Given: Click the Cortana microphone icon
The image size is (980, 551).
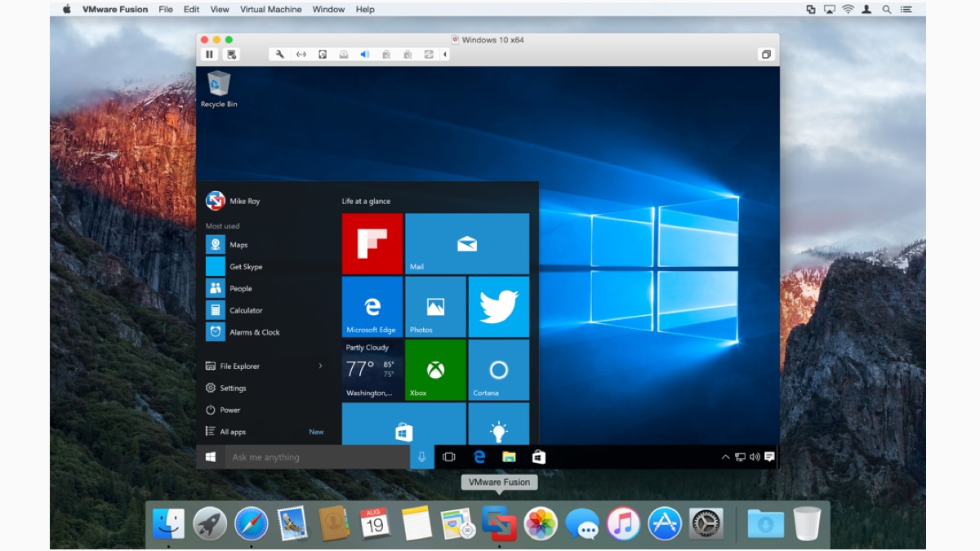Looking at the screenshot, I should point(421,457).
